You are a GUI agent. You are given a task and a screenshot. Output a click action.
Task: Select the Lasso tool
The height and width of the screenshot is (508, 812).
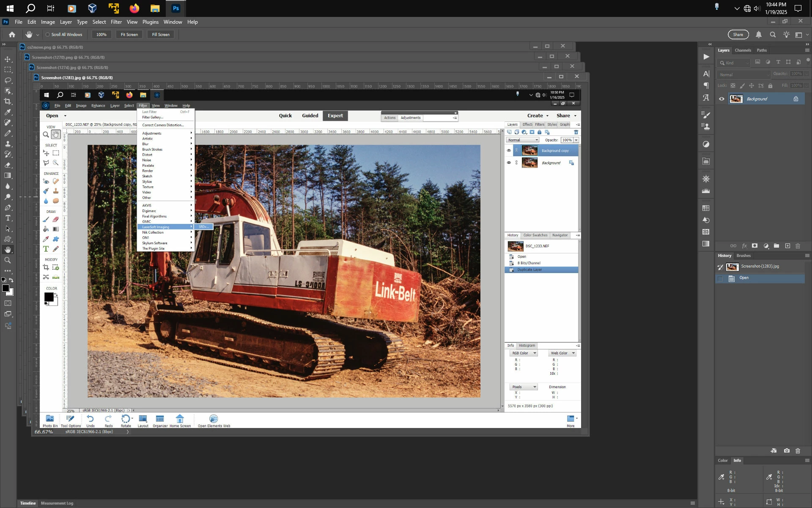click(x=8, y=80)
